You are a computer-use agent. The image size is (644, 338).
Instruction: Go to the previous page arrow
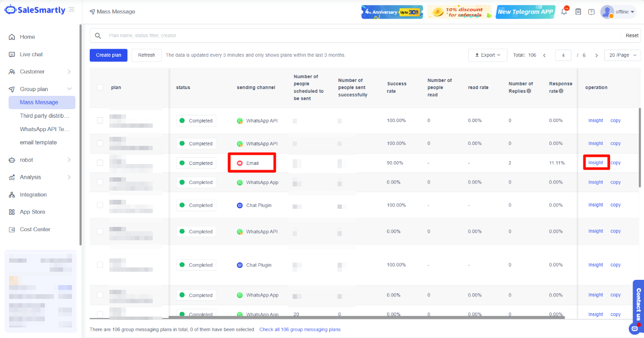click(x=544, y=55)
